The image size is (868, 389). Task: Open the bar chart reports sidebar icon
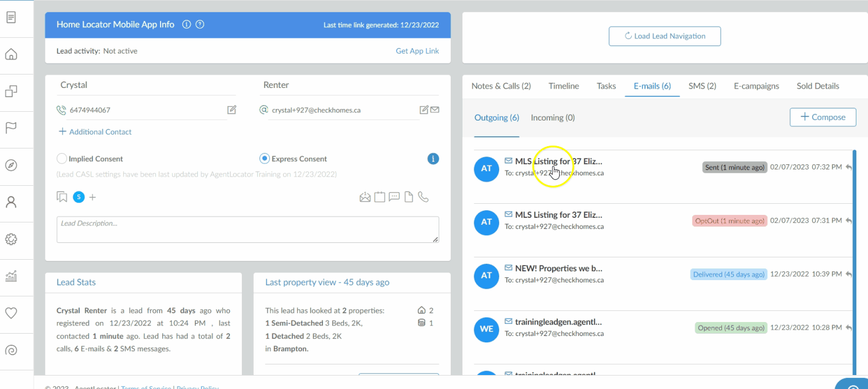pyautogui.click(x=11, y=276)
